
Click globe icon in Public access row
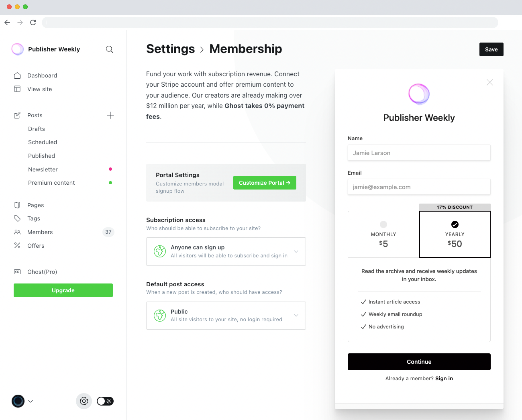coord(160,316)
